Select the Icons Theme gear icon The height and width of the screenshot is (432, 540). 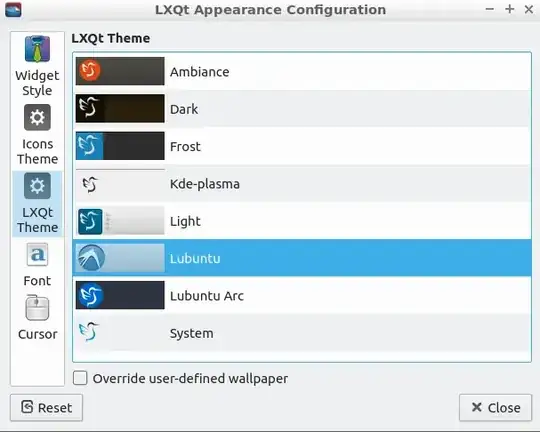pos(37,117)
